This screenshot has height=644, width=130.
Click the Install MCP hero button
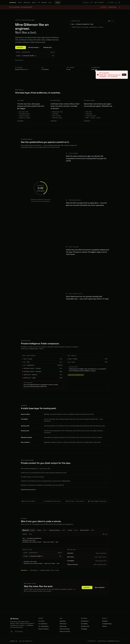(21, 48)
